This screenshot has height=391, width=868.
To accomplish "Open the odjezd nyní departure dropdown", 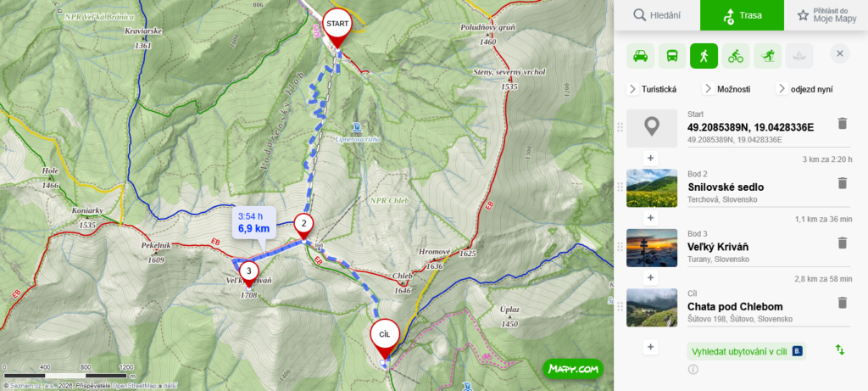I will tap(804, 89).
